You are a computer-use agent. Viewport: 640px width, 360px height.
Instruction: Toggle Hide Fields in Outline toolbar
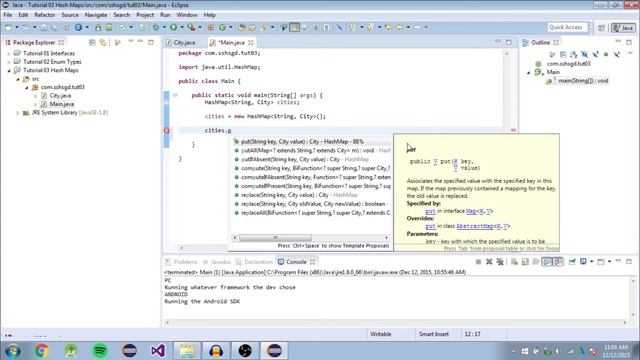584,54
